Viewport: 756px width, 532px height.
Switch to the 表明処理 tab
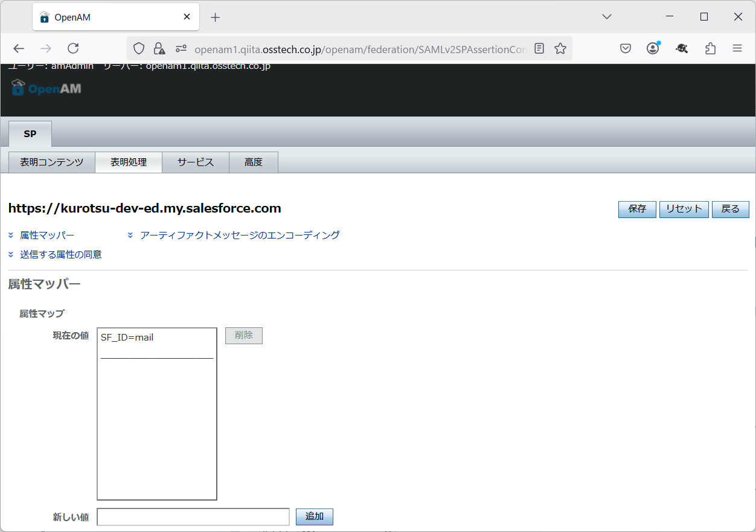(x=129, y=162)
